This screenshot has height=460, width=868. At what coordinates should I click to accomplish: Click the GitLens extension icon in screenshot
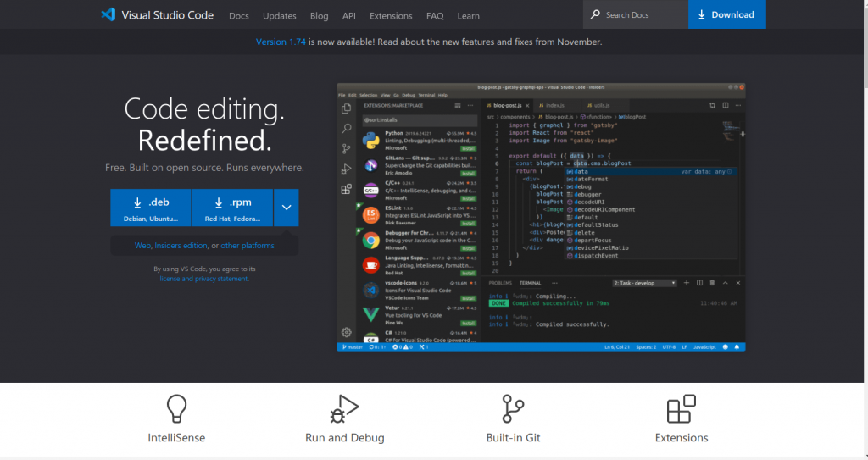(371, 165)
